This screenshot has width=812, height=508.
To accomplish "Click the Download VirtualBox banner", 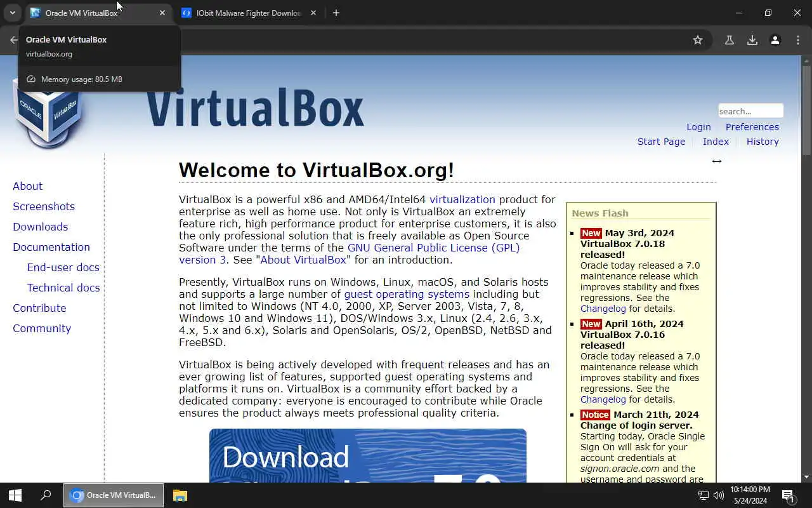I will click(x=368, y=455).
